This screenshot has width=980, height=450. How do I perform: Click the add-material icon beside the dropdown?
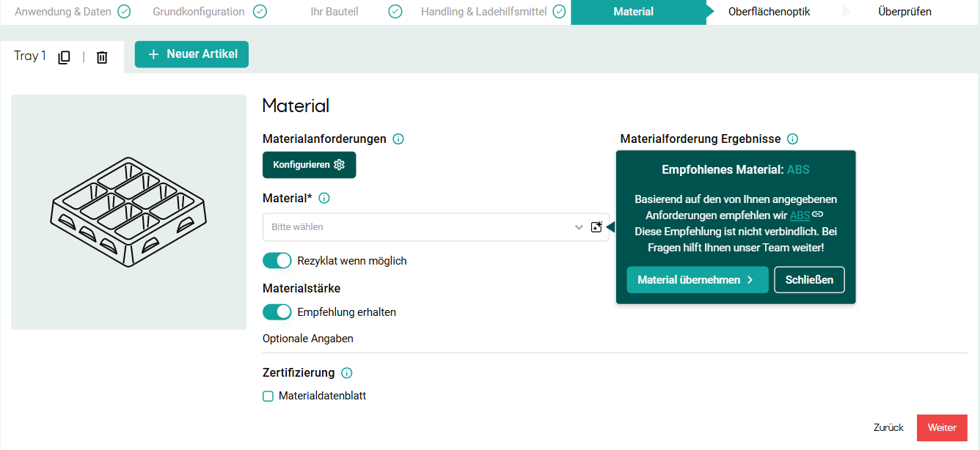click(596, 226)
